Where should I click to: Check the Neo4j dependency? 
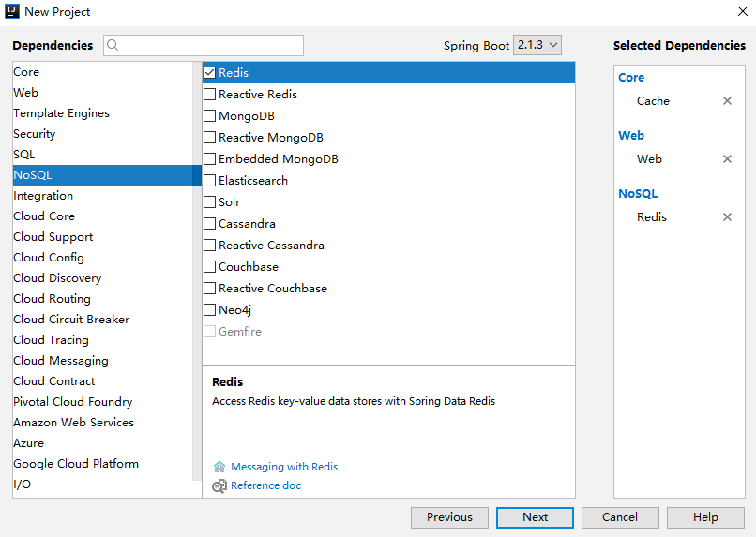pos(210,310)
